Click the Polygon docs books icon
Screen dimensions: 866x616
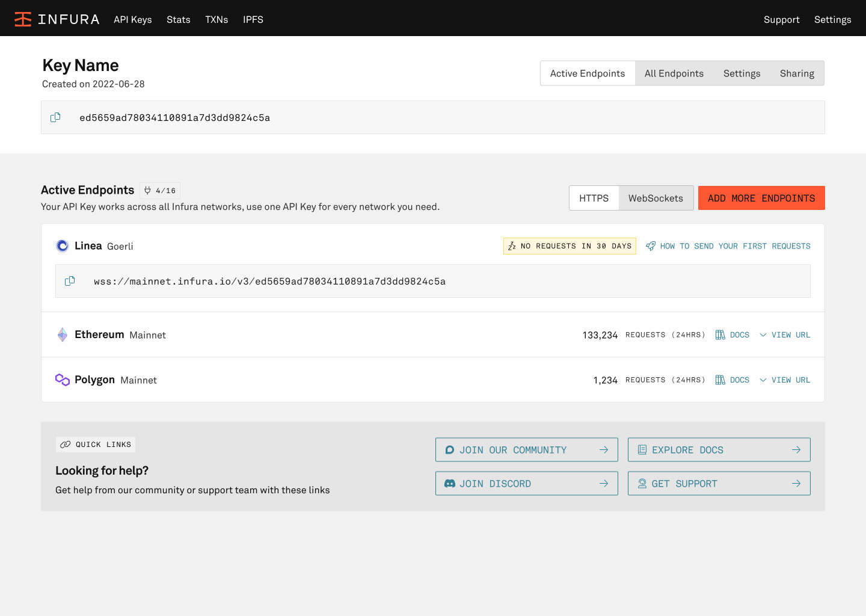[x=720, y=380]
